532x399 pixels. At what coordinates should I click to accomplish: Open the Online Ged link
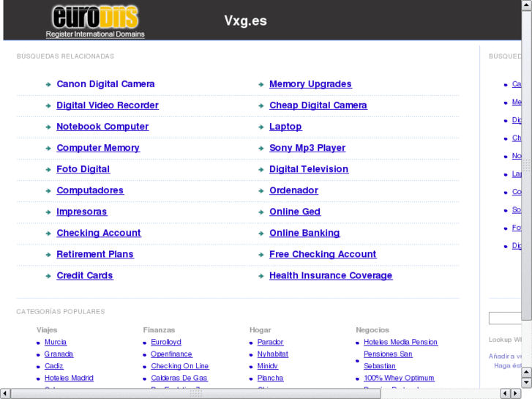click(295, 212)
